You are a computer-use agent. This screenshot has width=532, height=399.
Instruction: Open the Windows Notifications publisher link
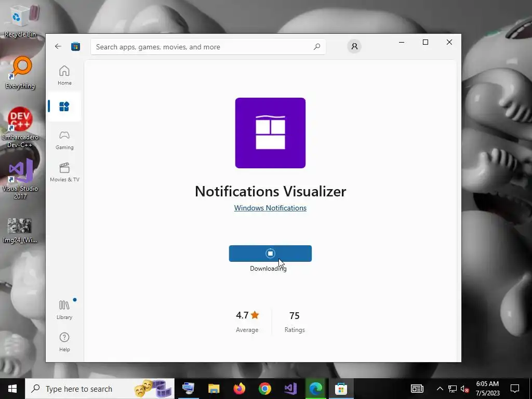click(x=270, y=208)
